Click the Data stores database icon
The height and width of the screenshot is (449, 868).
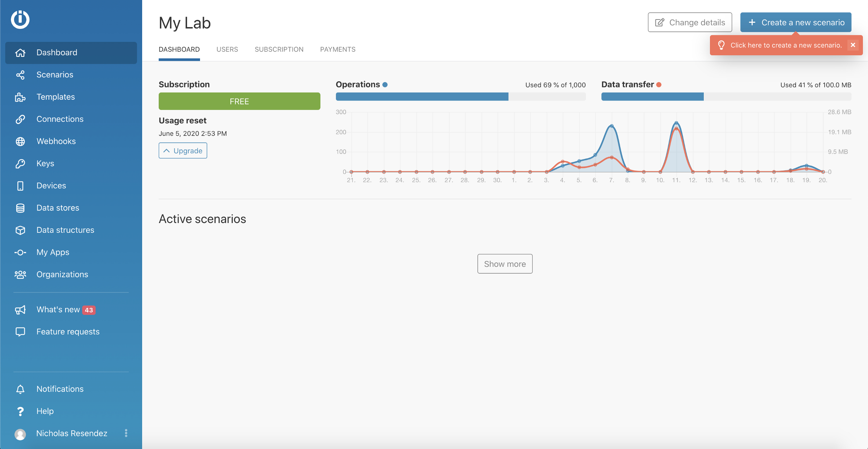20,208
